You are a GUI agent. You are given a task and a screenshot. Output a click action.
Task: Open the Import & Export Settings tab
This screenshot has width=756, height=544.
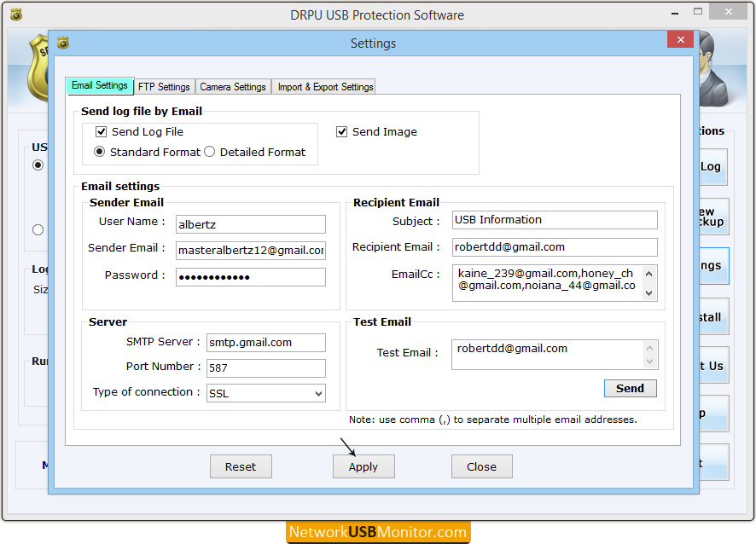coord(325,87)
